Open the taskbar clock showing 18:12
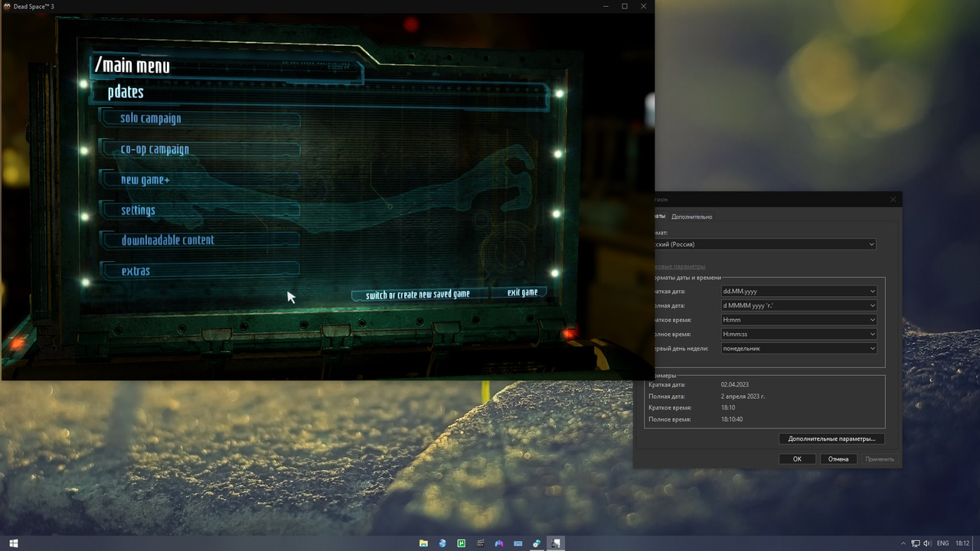Screen dimensions: 980x551 (x=962, y=543)
